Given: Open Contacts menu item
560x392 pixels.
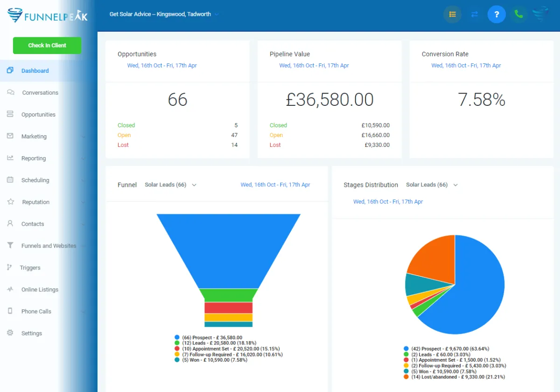Looking at the screenshot, I should coord(33,224).
